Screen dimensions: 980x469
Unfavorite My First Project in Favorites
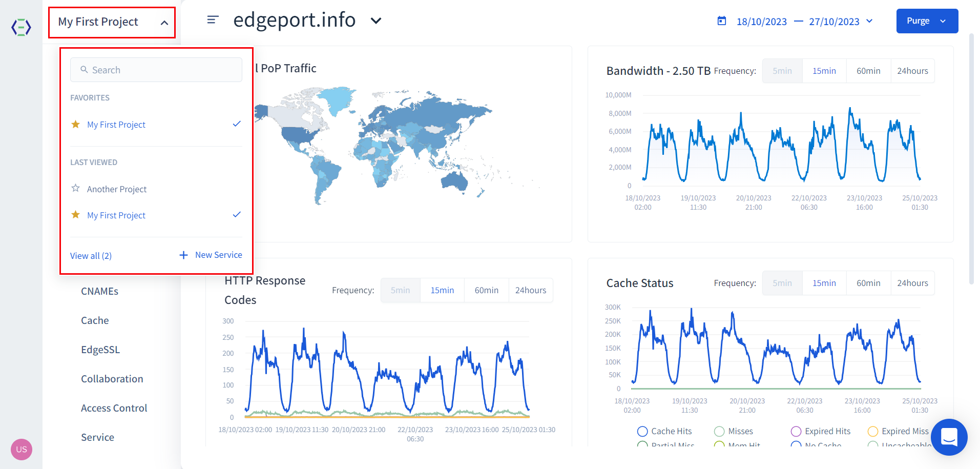coord(76,125)
